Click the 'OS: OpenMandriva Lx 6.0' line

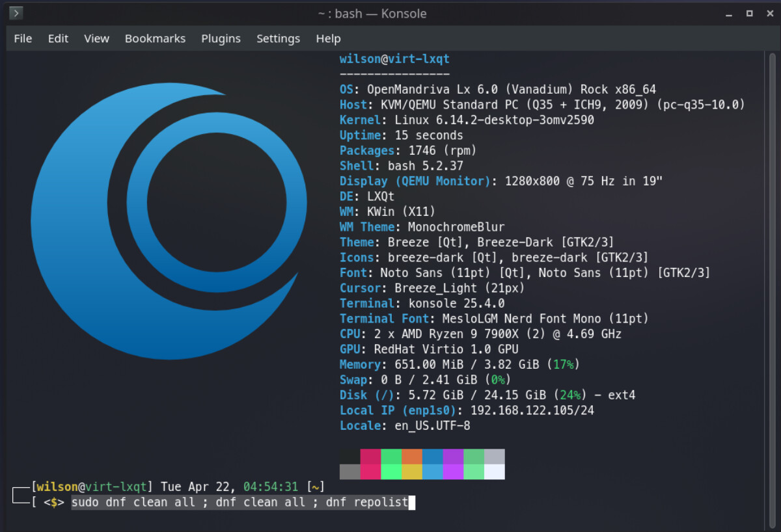[x=498, y=90]
